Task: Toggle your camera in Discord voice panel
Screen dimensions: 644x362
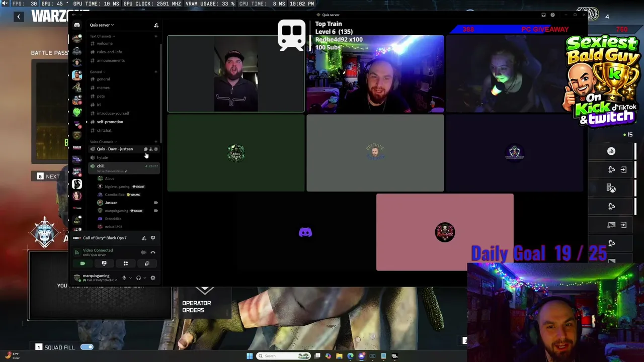Action: pyautogui.click(x=83, y=263)
